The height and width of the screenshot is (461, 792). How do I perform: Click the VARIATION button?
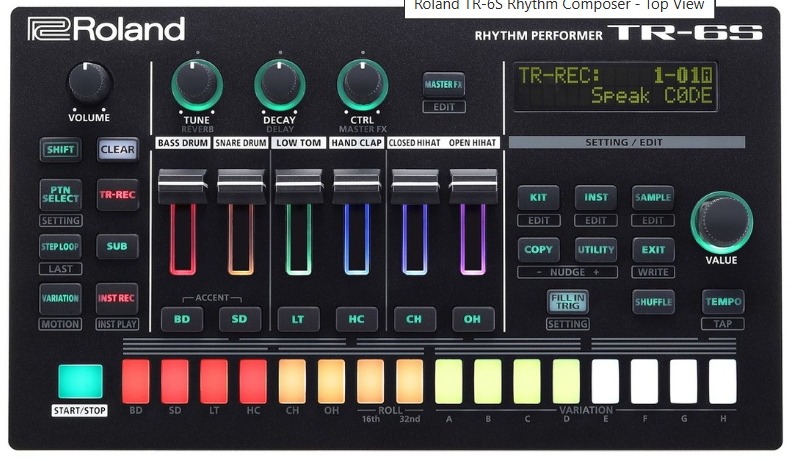[61, 298]
